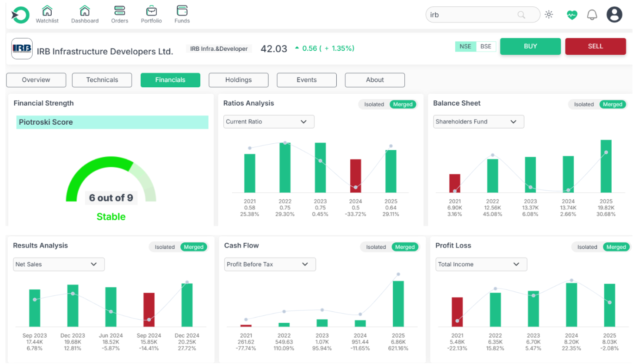This screenshot has width=639, height=364.
Task: Open the user profile avatar
Action: [x=614, y=15]
